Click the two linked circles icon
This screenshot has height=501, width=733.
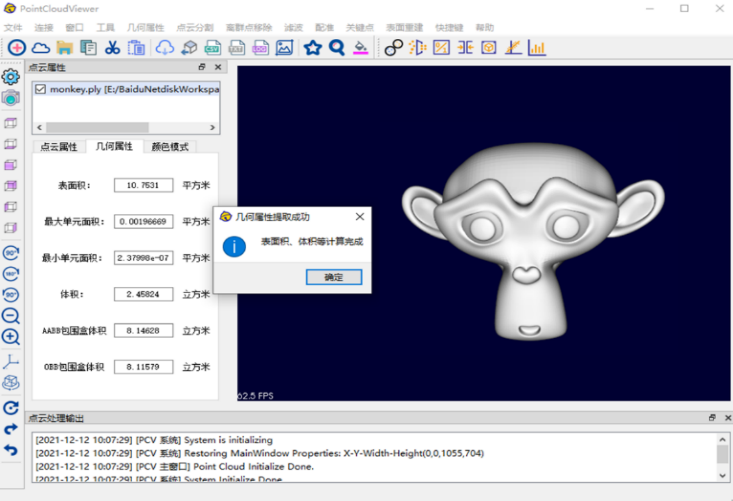pyautogui.click(x=394, y=48)
